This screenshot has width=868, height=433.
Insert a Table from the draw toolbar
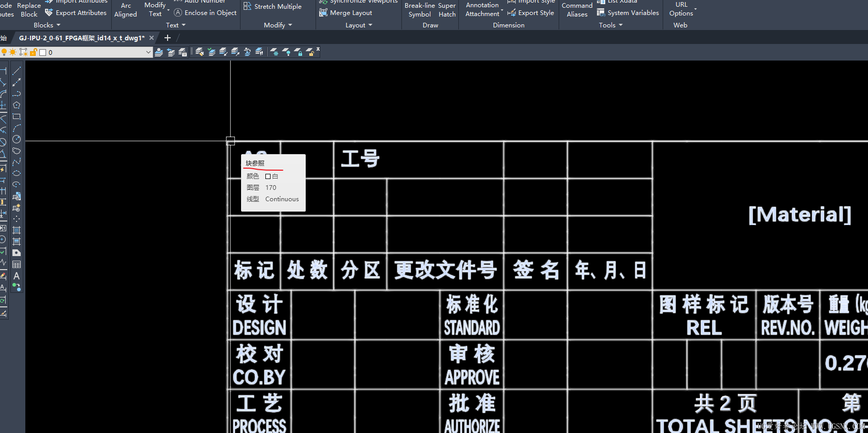pos(17,264)
